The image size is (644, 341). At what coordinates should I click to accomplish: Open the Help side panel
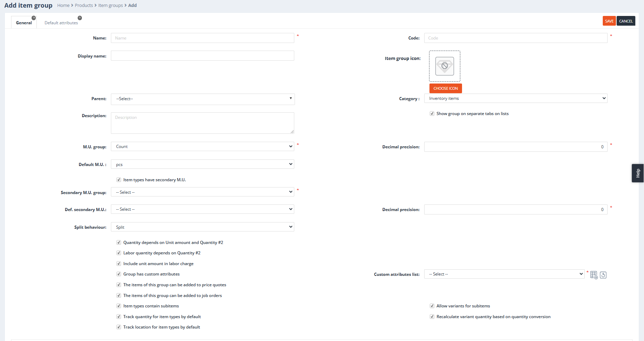coord(637,173)
